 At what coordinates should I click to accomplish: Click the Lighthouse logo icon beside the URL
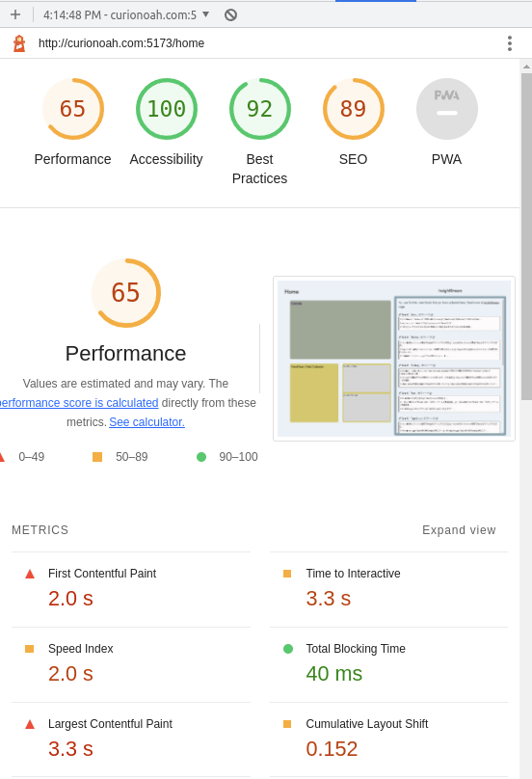pyautogui.click(x=19, y=43)
